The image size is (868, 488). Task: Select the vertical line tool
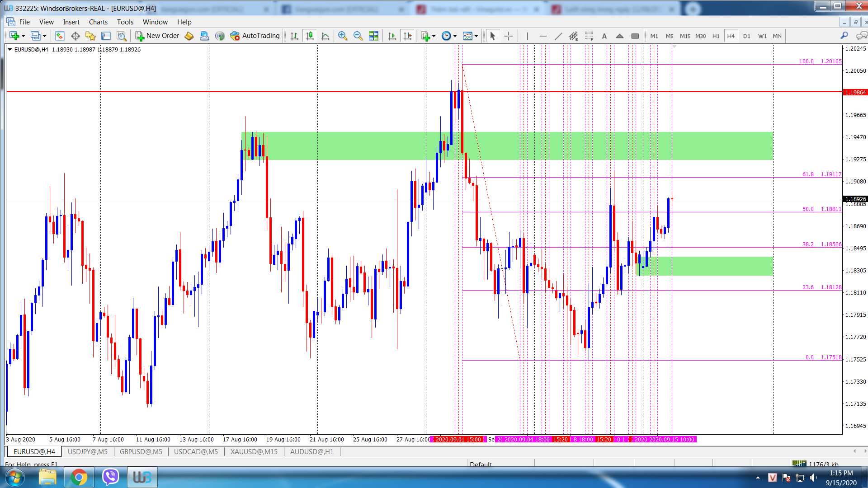pos(527,36)
